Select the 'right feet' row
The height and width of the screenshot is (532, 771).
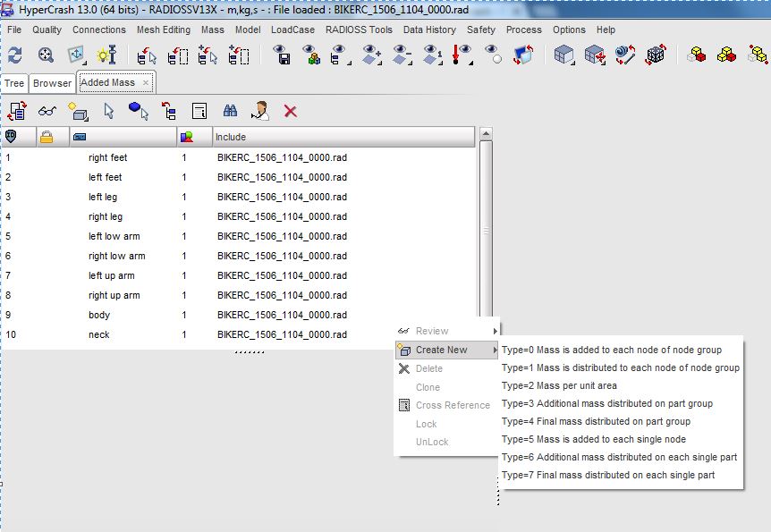click(239, 157)
